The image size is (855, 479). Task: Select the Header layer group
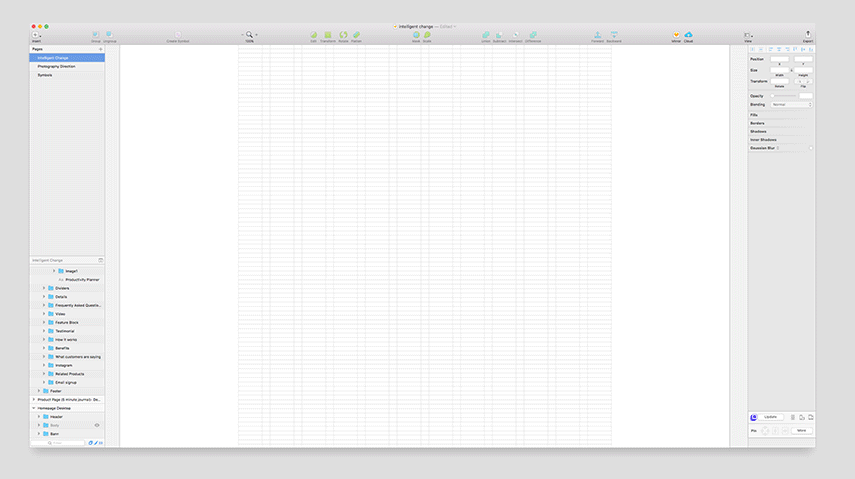click(67, 417)
